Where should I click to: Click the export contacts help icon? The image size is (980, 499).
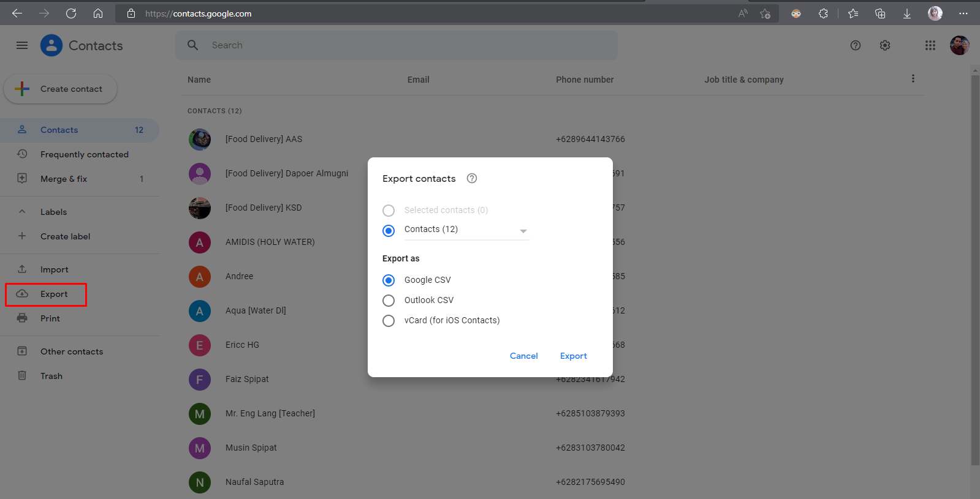click(x=472, y=178)
